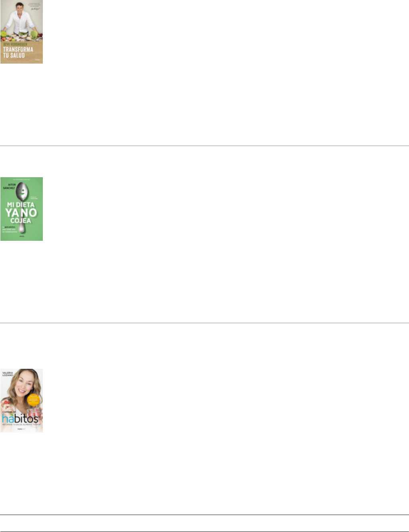Open the 'Transforma tu salud' book cover
The width and height of the screenshot is (409, 532).
22,32
